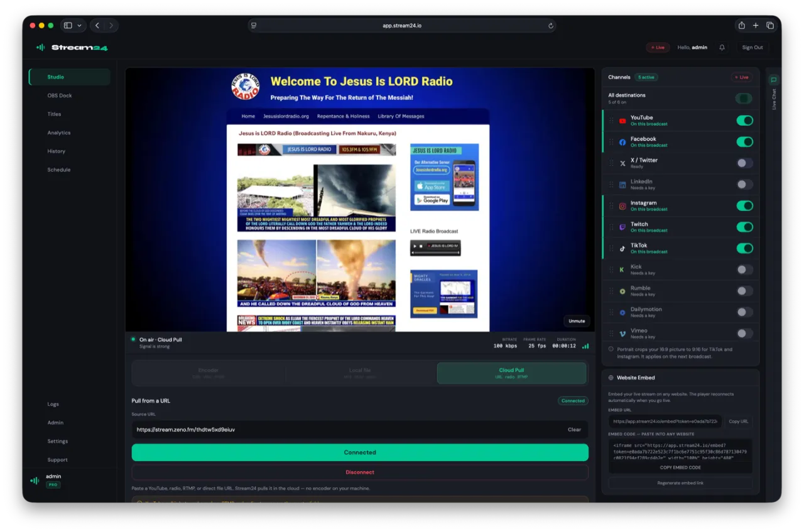Disable the Facebook destination toggle
804x532 pixels.
coord(744,142)
